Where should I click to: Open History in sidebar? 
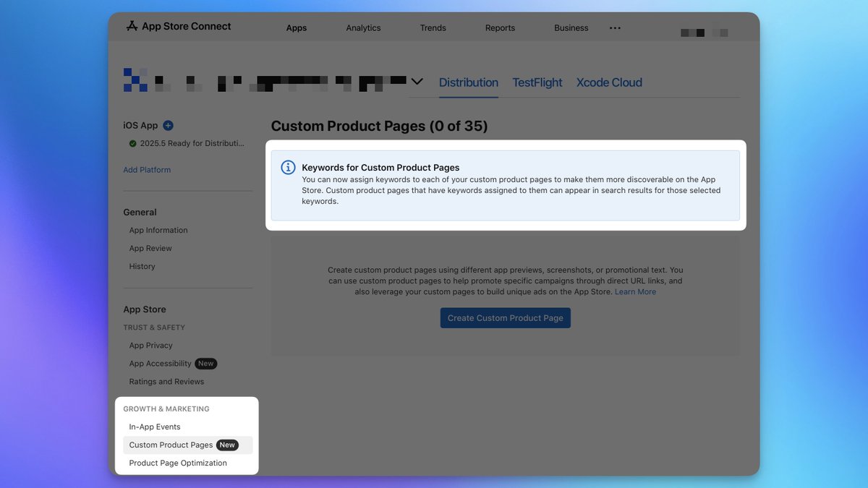coord(142,266)
